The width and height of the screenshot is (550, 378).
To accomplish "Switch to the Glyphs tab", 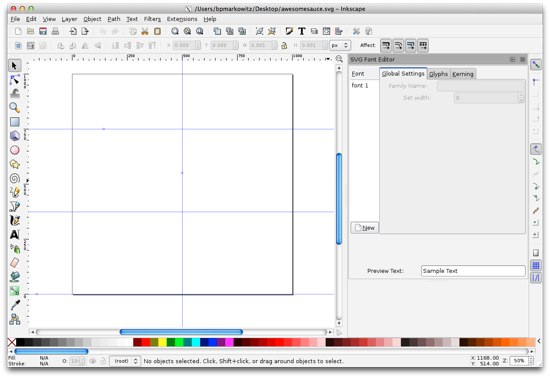I will pos(438,74).
